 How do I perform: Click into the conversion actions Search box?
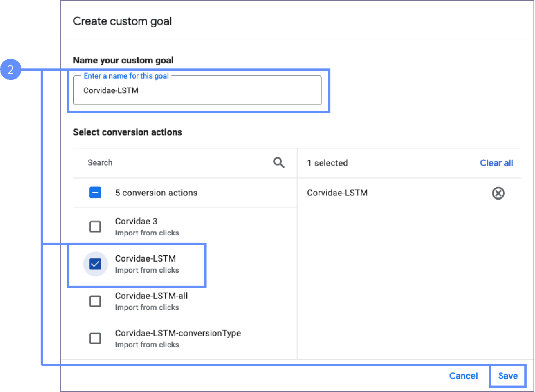point(176,163)
